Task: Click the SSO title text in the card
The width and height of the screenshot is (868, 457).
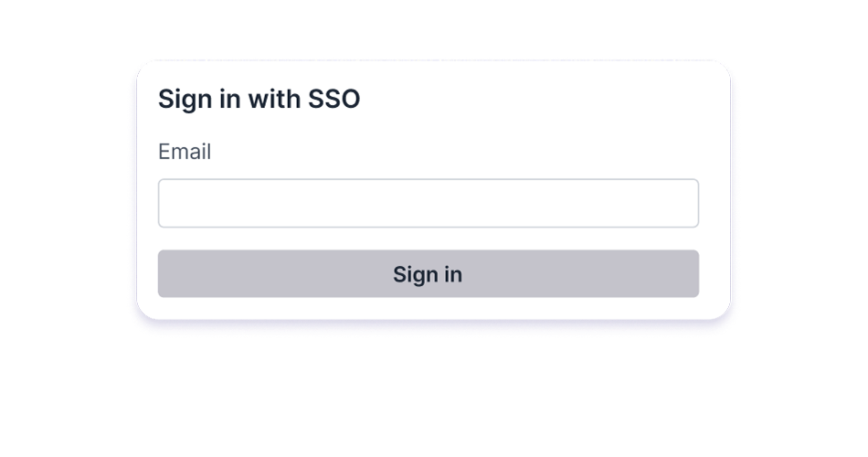Action: [259, 100]
